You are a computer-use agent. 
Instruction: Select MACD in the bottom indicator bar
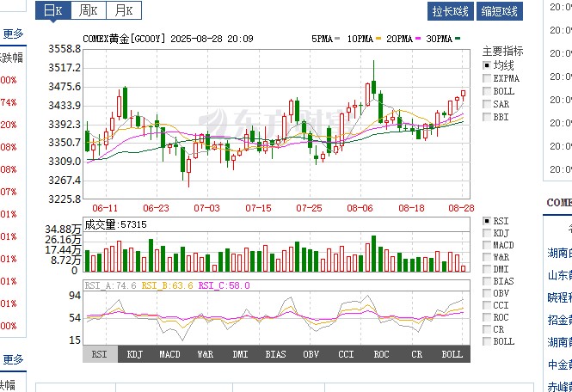coord(170,353)
